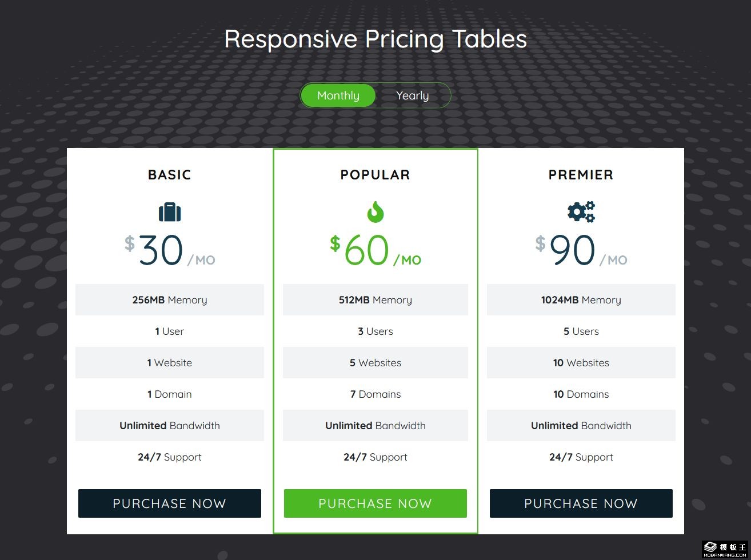Purchase the Premier plan now
The width and height of the screenshot is (751, 560).
(x=581, y=503)
